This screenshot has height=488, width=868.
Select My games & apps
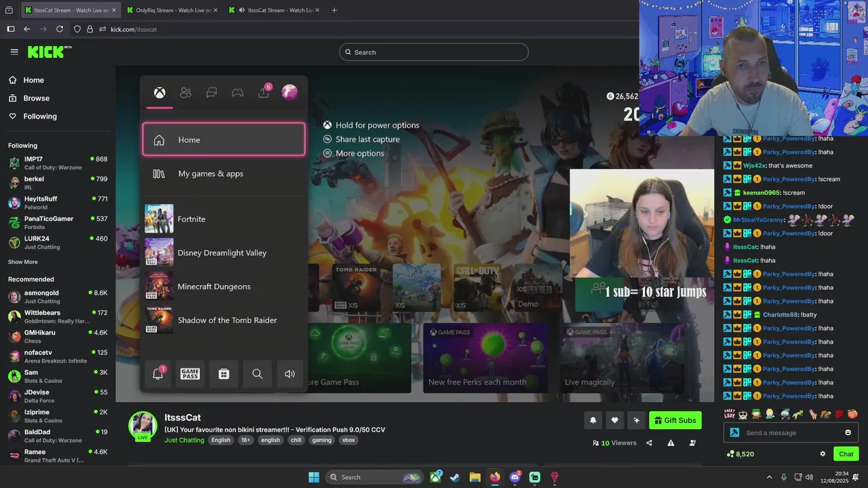point(224,174)
